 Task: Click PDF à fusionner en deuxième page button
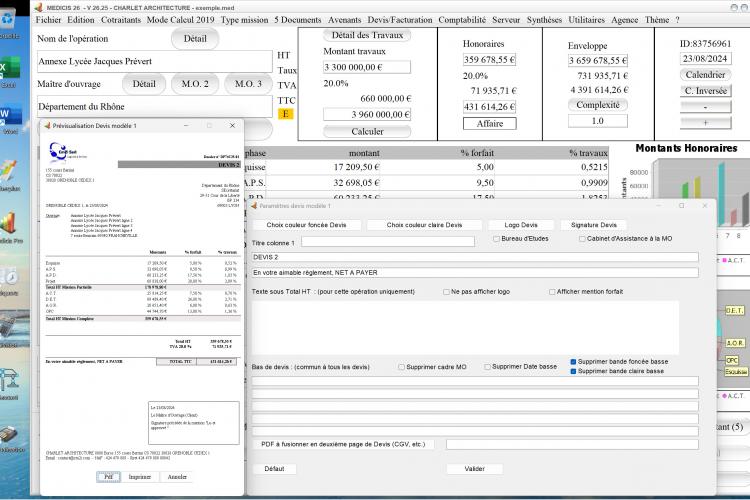pyautogui.click(x=343, y=444)
